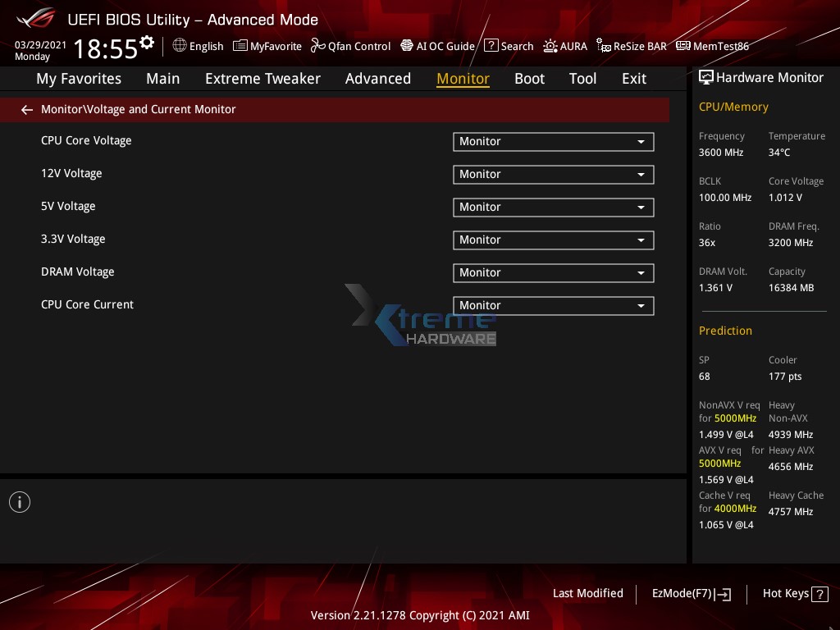
Task: Switch to EzMode with F7 button
Action: click(x=691, y=593)
